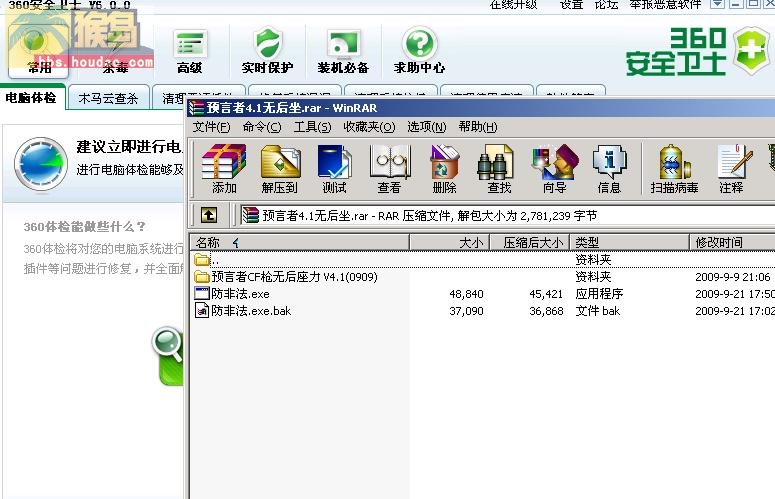Open WinRAR 工具(S) menu
The height and width of the screenshot is (499, 775).
coord(312,127)
